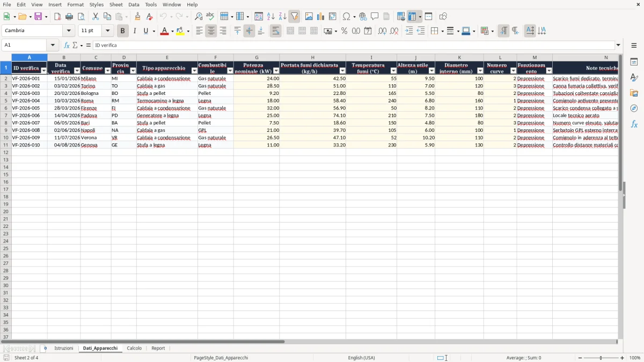Increase the cell indent
The height and width of the screenshot is (362, 644).
coord(409,31)
